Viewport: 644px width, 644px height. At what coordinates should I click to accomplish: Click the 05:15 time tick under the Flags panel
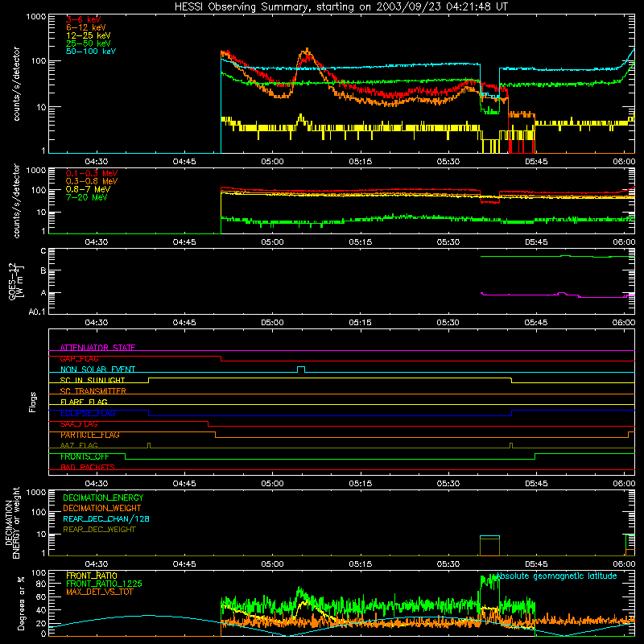[360, 484]
